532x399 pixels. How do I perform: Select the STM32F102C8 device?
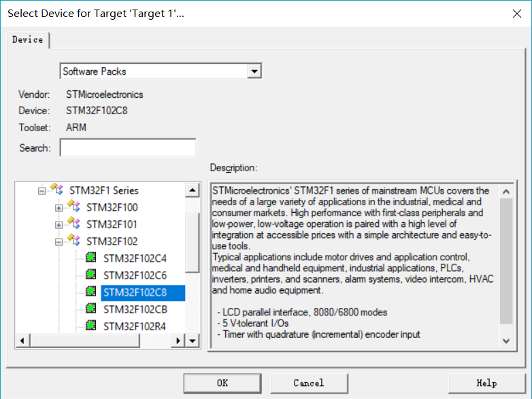[143, 293]
